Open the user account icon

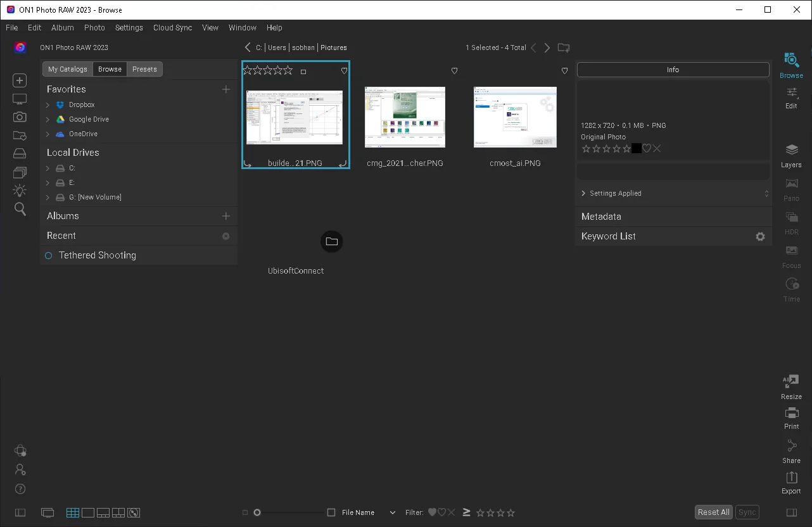[x=20, y=469]
